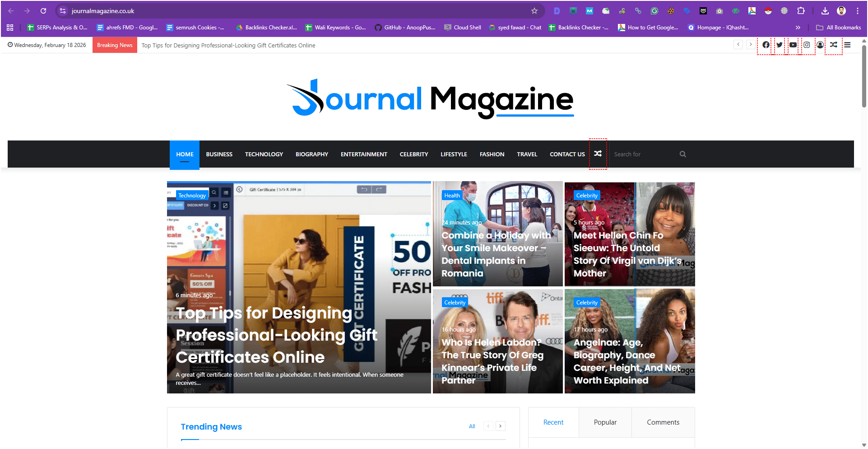
Task: Click the Pokeball extension icon
Action: coord(768,11)
